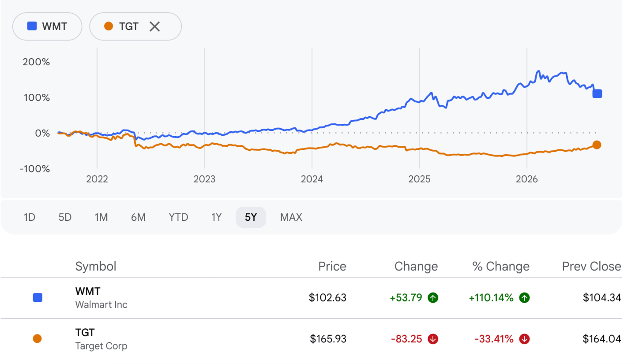This screenshot has width=635, height=364.
Task: Click the Change column header
Action: 416,266
